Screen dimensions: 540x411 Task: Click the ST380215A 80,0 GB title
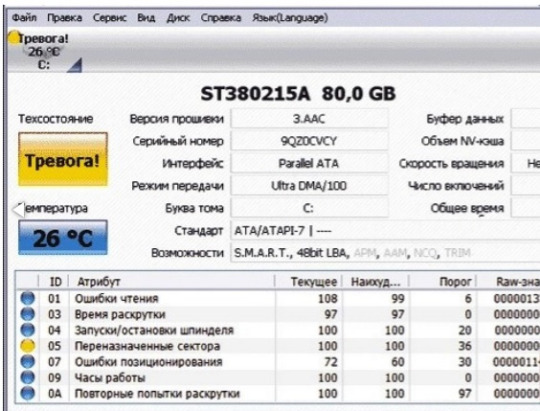(x=298, y=93)
